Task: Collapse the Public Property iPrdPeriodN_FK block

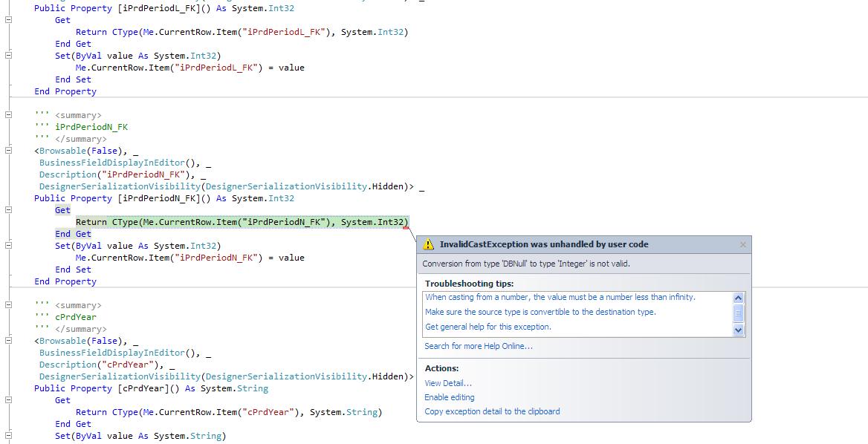Action: coord(9,151)
